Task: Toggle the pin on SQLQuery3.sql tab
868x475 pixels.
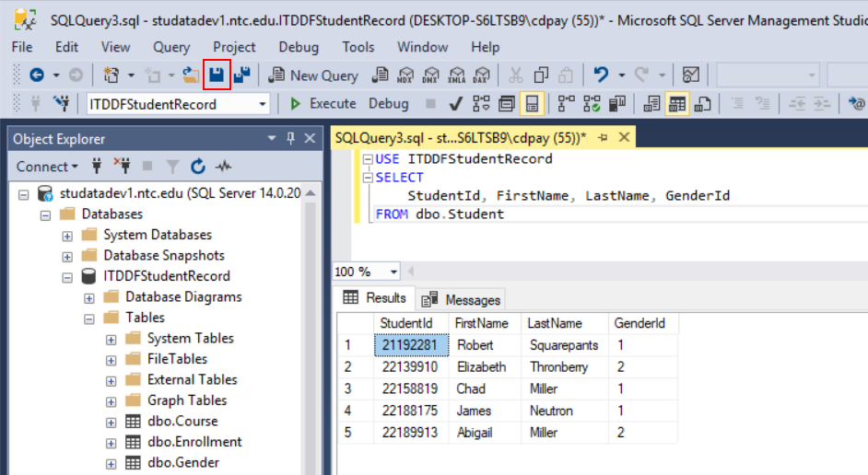Action: (x=603, y=137)
